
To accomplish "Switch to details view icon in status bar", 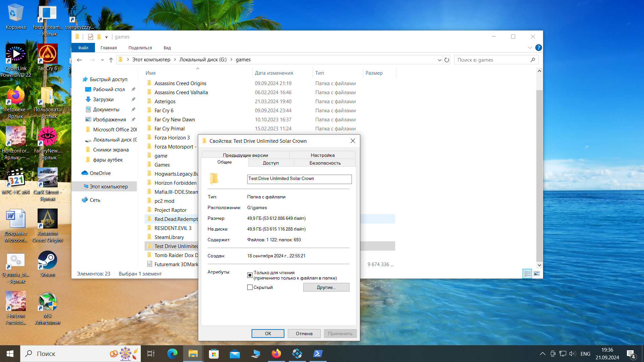I will [x=527, y=274].
